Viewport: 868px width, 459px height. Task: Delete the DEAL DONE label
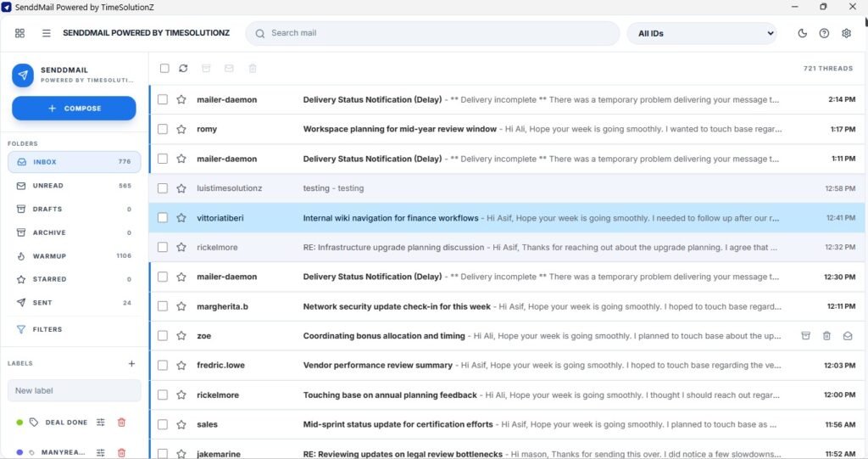[121, 423]
